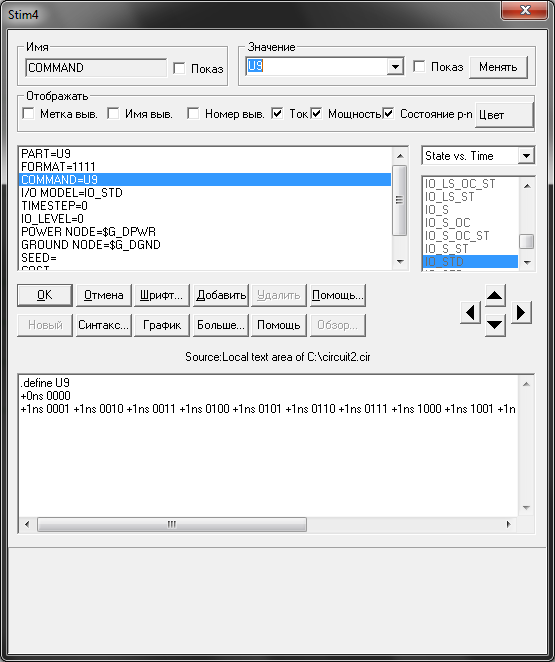The width and height of the screenshot is (555, 662).
Task: Click the График plot button
Action: click(x=162, y=325)
